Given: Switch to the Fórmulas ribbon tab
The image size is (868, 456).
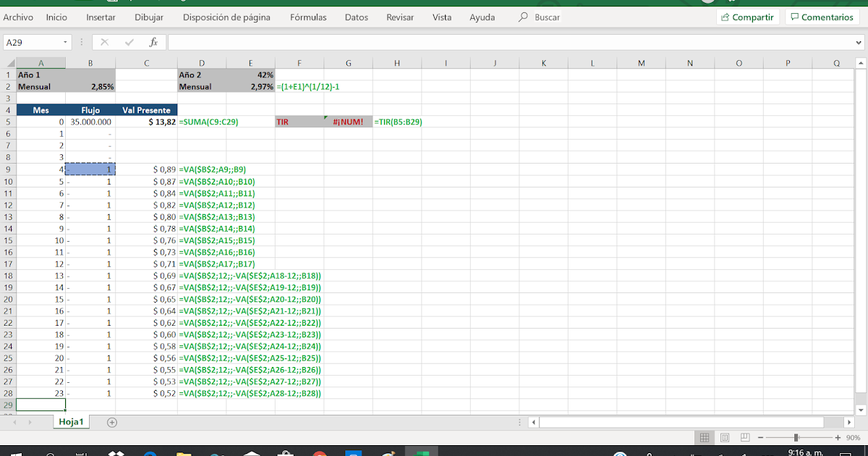Looking at the screenshot, I should click(308, 17).
